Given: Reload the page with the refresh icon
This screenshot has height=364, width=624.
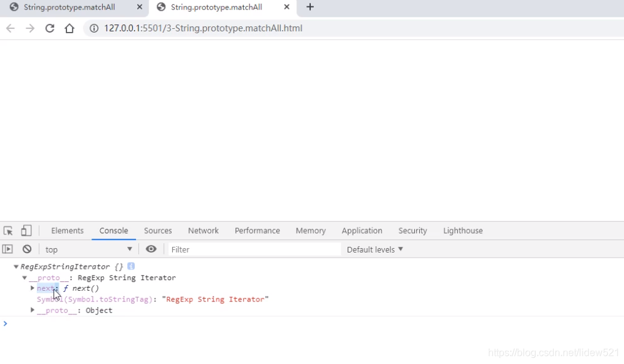Looking at the screenshot, I should [x=49, y=28].
